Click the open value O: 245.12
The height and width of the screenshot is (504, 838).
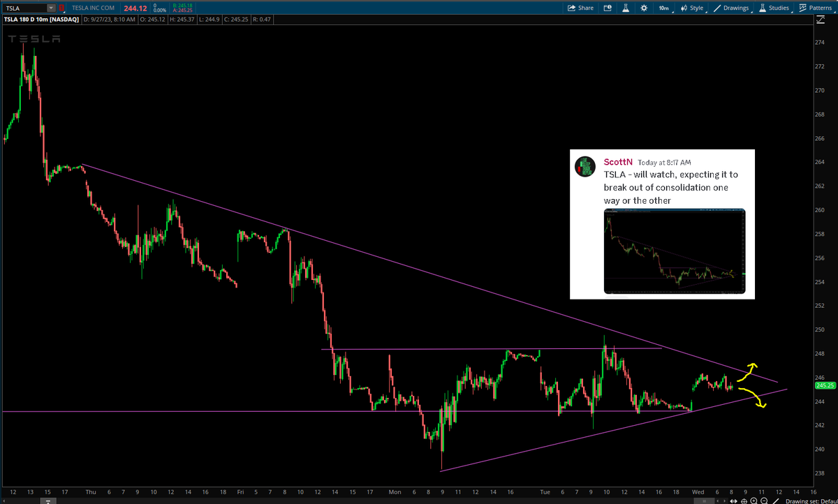point(152,20)
